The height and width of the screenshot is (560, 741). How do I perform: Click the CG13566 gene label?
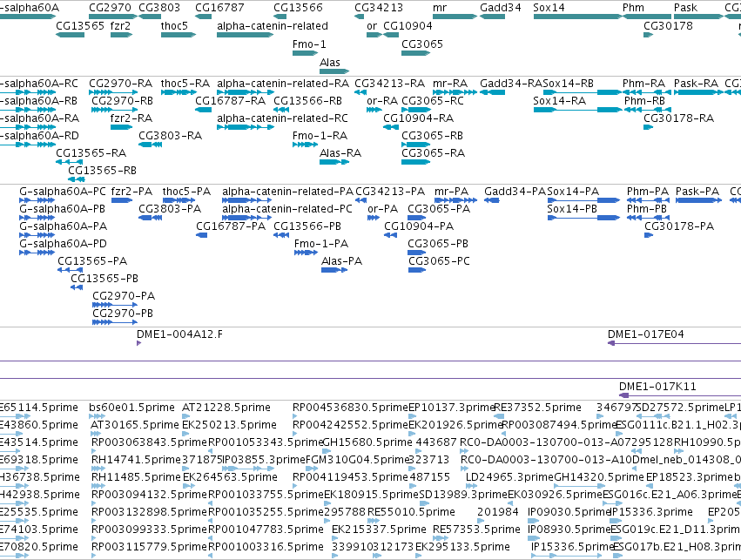(298, 8)
